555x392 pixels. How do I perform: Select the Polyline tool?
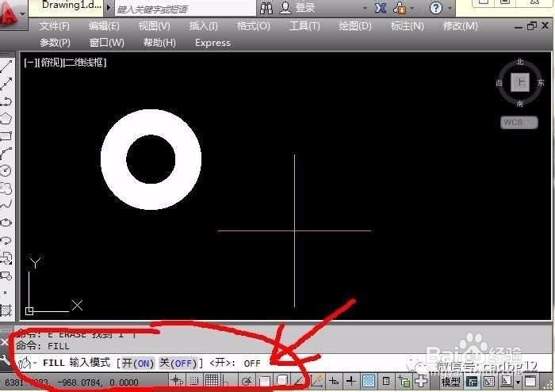click(x=6, y=101)
